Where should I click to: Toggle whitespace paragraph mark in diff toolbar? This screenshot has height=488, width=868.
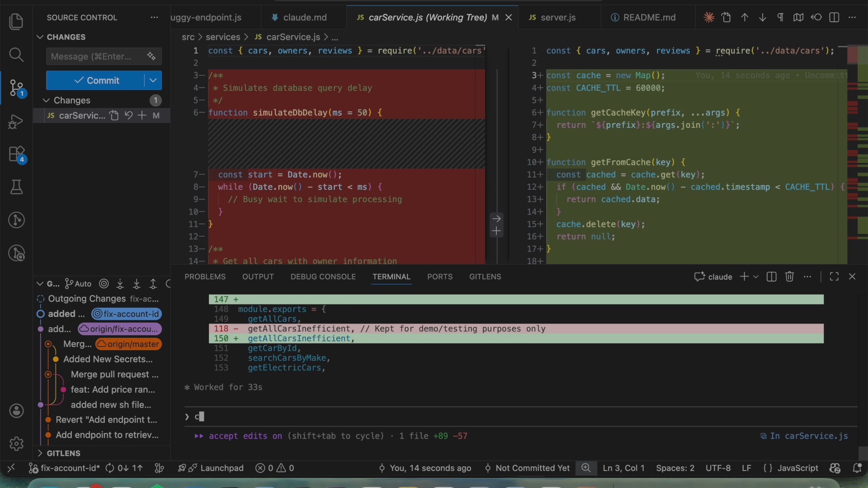pos(780,18)
